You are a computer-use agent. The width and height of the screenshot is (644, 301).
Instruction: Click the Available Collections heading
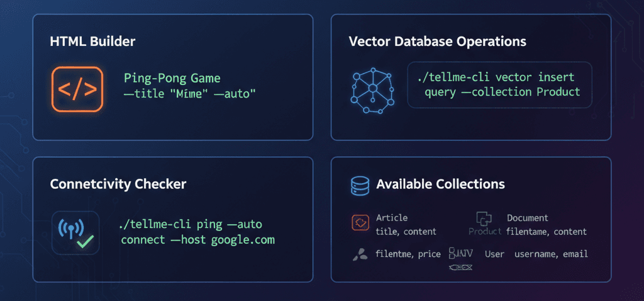(440, 185)
